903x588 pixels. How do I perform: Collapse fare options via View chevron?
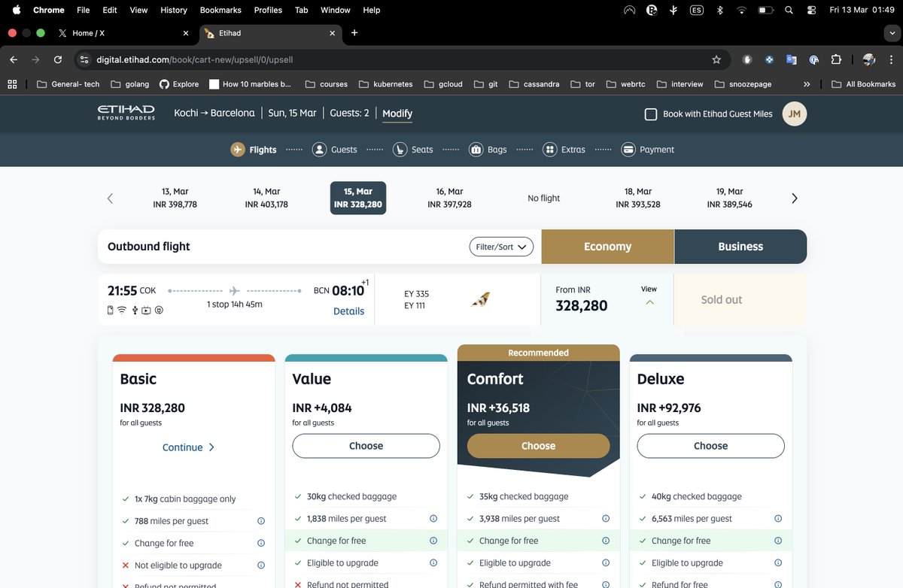click(649, 302)
